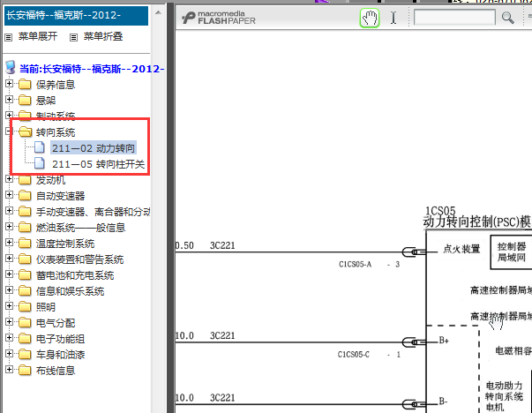
Task: Expand the 车身和油漆 folder node
Action: click(9, 353)
